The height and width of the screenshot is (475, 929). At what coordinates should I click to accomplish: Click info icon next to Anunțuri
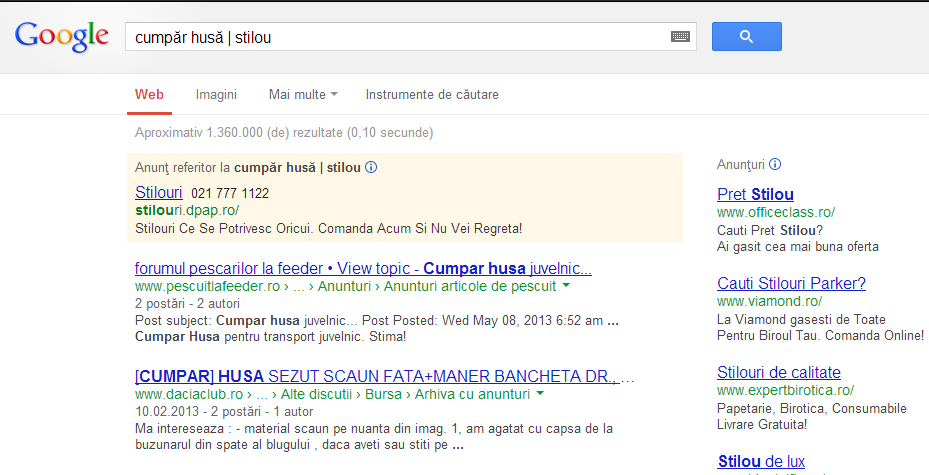coord(775,164)
